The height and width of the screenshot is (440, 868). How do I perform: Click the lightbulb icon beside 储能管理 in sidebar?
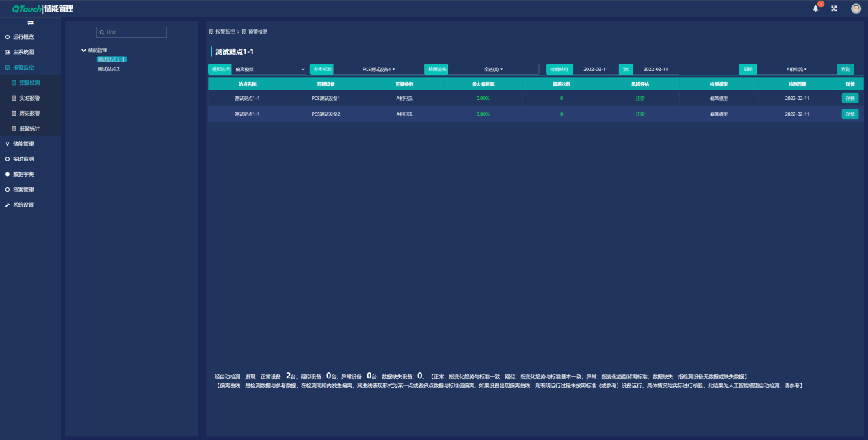coord(8,144)
